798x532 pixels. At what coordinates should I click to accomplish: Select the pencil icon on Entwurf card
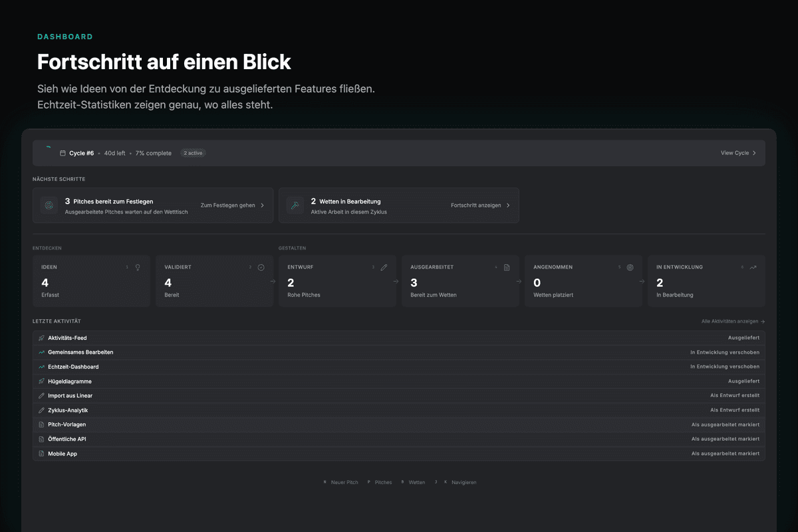(x=384, y=267)
